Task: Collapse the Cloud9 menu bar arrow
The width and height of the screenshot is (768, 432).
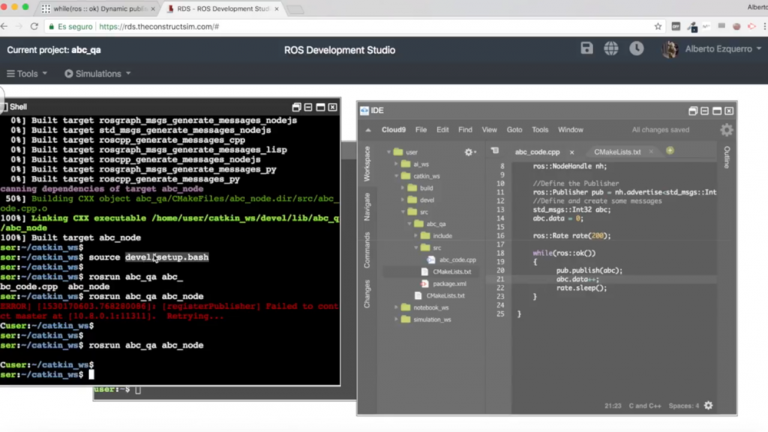Action: coord(368,130)
